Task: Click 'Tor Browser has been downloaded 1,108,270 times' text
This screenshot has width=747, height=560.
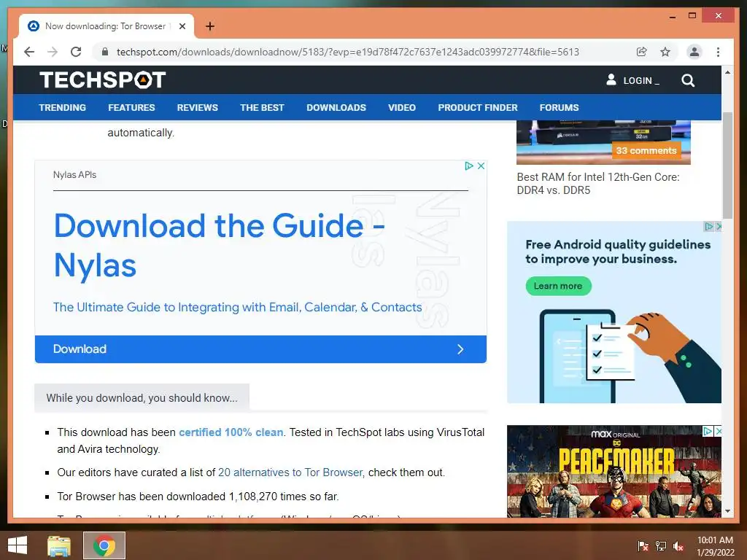Action: [198, 496]
